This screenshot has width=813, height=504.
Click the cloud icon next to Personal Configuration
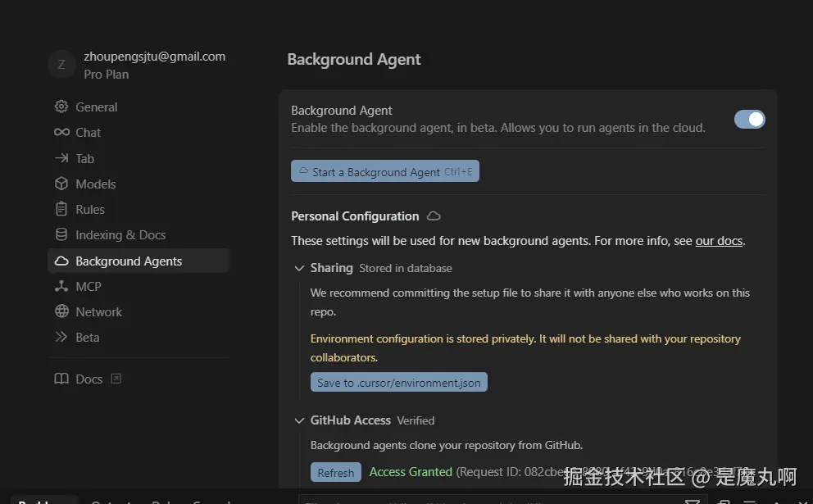tap(434, 216)
